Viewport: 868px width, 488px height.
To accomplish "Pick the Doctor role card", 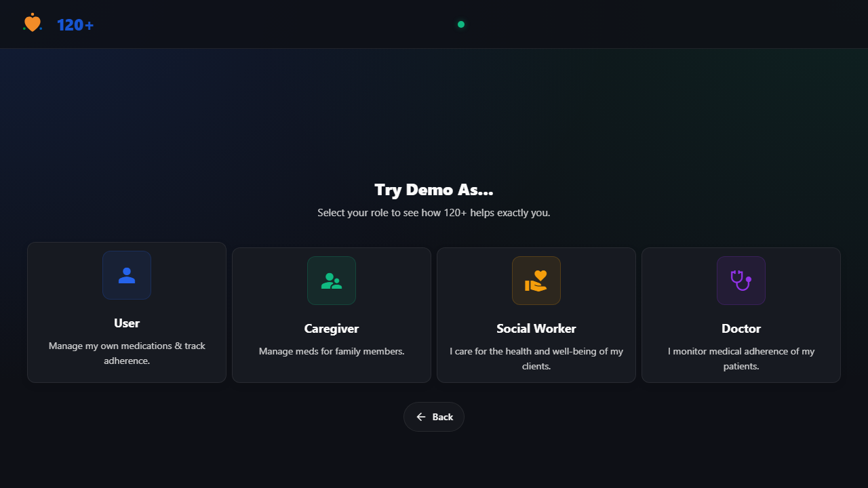I will (x=741, y=314).
